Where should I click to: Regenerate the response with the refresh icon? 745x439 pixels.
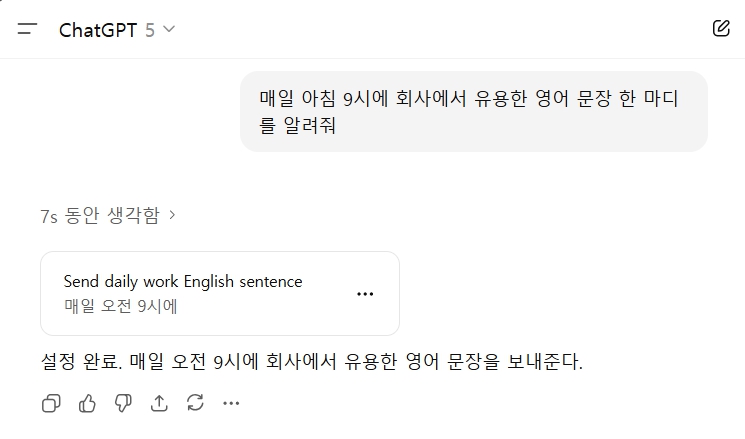pos(195,403)
